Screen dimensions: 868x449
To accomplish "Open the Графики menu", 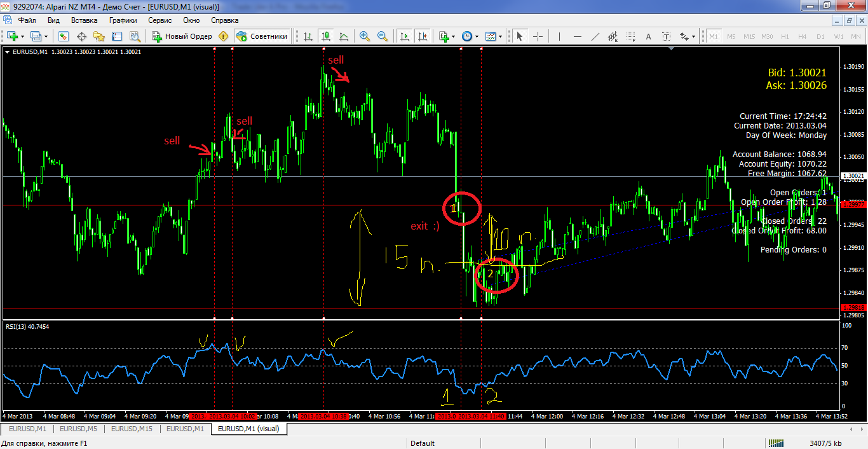I will (123, 20).
